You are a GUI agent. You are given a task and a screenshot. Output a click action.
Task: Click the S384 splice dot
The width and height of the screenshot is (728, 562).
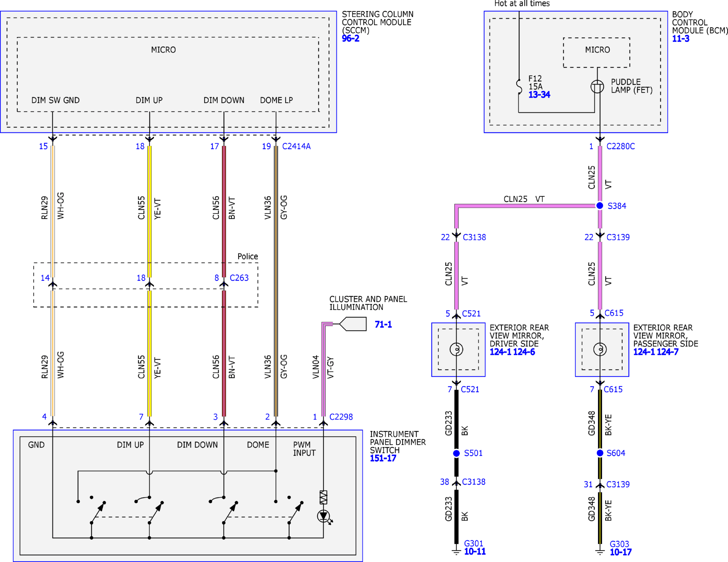(x=599, y=205)
